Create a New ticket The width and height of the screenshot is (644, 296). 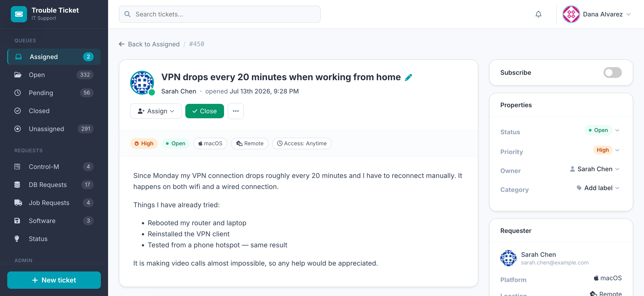54,280
